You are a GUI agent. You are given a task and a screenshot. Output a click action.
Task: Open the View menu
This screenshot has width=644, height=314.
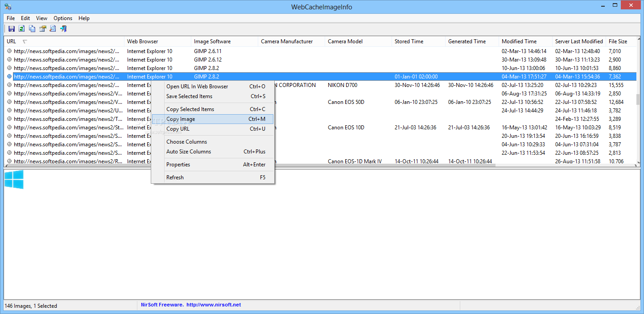(x=42, y=18)
